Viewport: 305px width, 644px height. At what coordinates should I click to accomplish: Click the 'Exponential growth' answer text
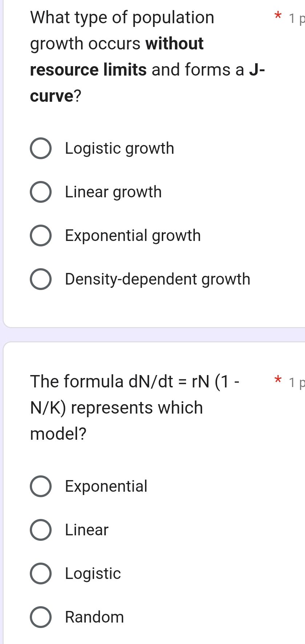tap(133, 236)
